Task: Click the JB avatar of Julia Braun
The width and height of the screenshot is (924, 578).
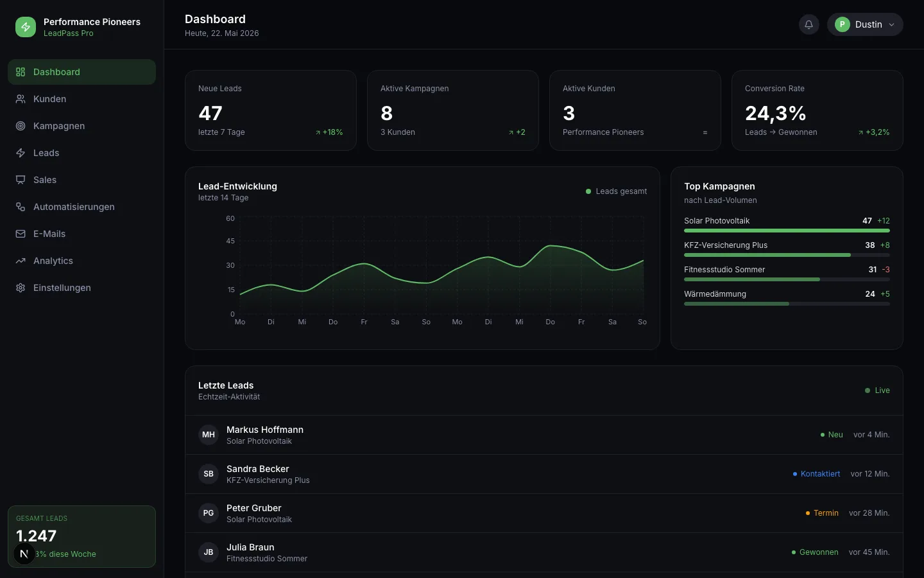Action: tap(209, 552)
